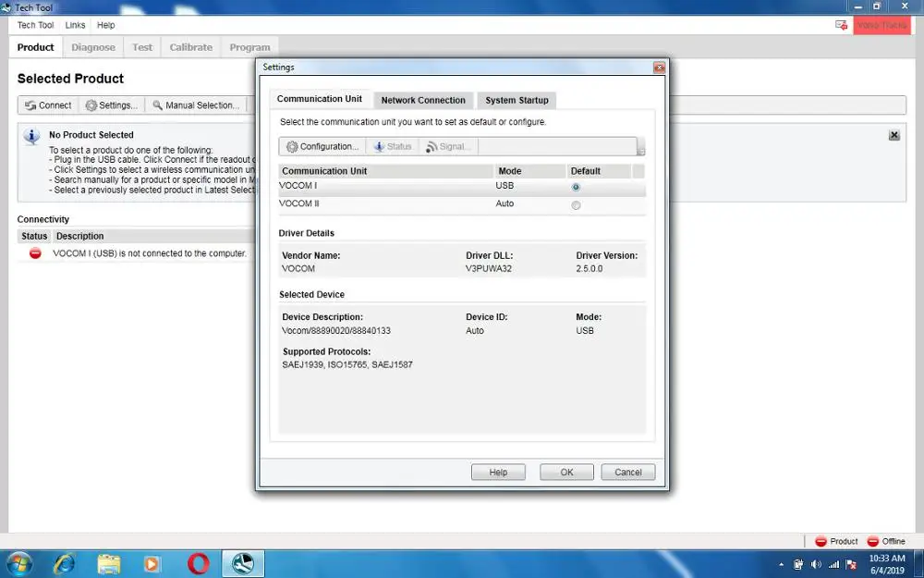This screenshot has width=924, height=578.
Task: Click the driver version 2.5.0.0
Action: pyautogui.click(x=590, y=268)
